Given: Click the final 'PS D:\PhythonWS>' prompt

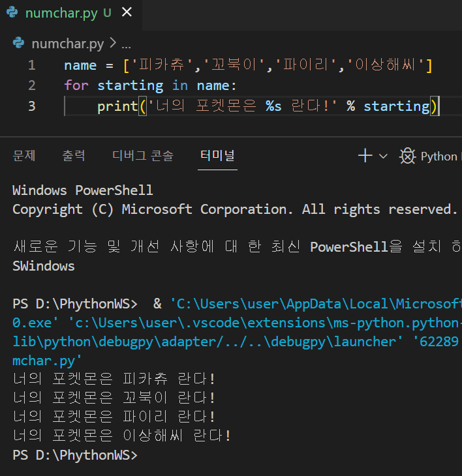Looking at the screenshot, I should coord(75,455).
